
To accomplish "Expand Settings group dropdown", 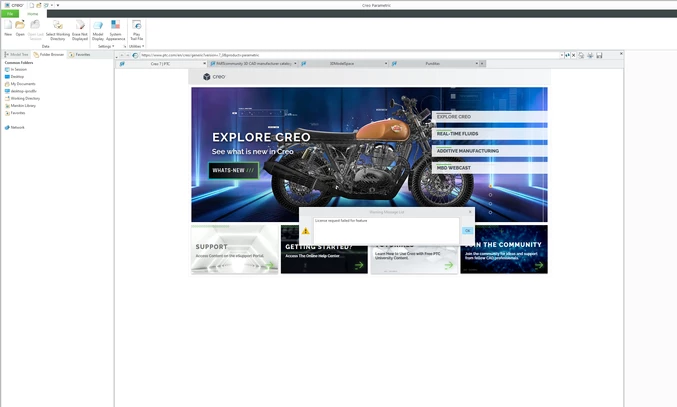I will [x=106, y=46].
